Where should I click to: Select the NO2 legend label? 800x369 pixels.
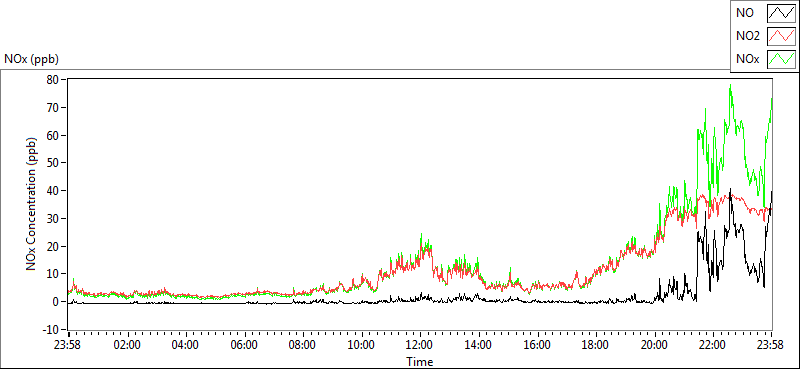[747, 36]
